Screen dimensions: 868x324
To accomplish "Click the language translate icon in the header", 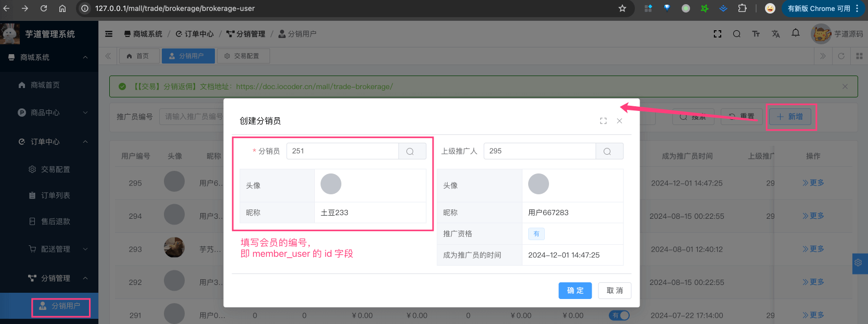I will pyautogui.click(x=776, y=34).
